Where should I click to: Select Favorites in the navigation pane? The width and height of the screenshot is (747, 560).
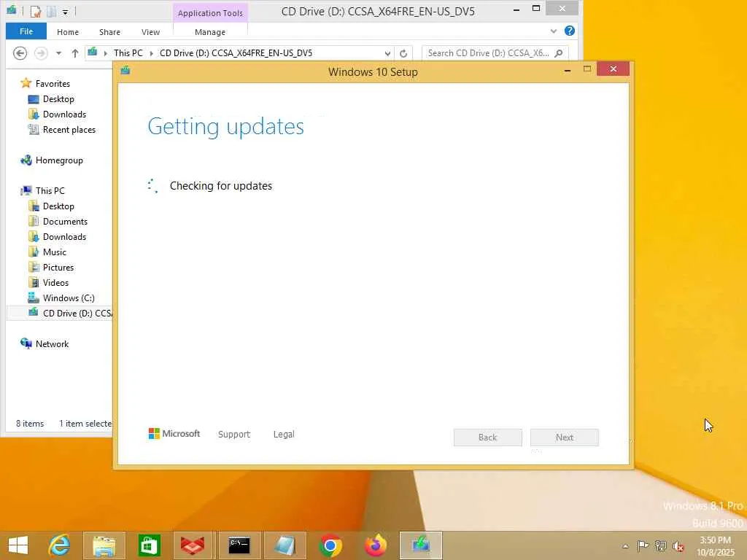(x=53, y=83)
